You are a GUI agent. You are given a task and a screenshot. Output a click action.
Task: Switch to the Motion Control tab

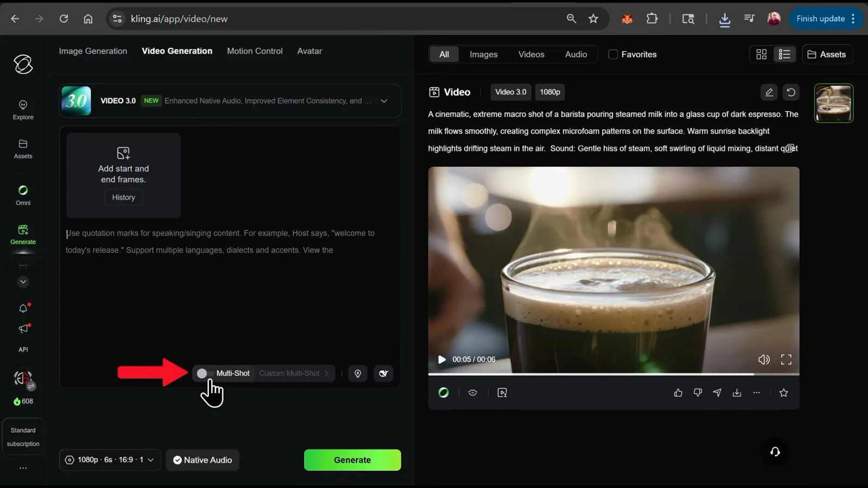254,51
